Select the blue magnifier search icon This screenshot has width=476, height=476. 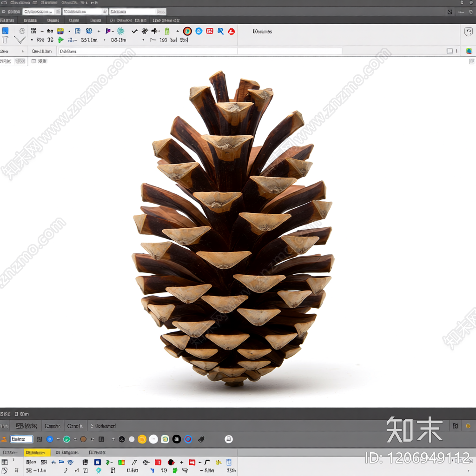pyautogui.click(x=221, y=32)
